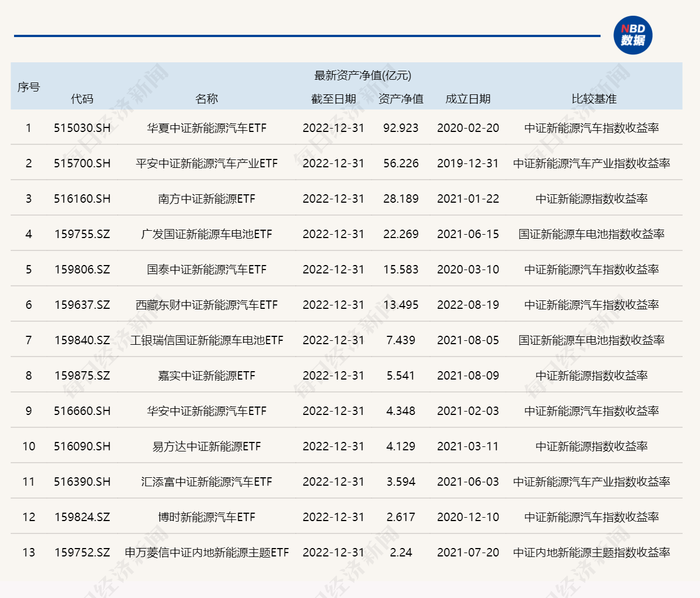700x598 pixels.
Task: Click the net asset value 15.583
Action: point(401,270)
